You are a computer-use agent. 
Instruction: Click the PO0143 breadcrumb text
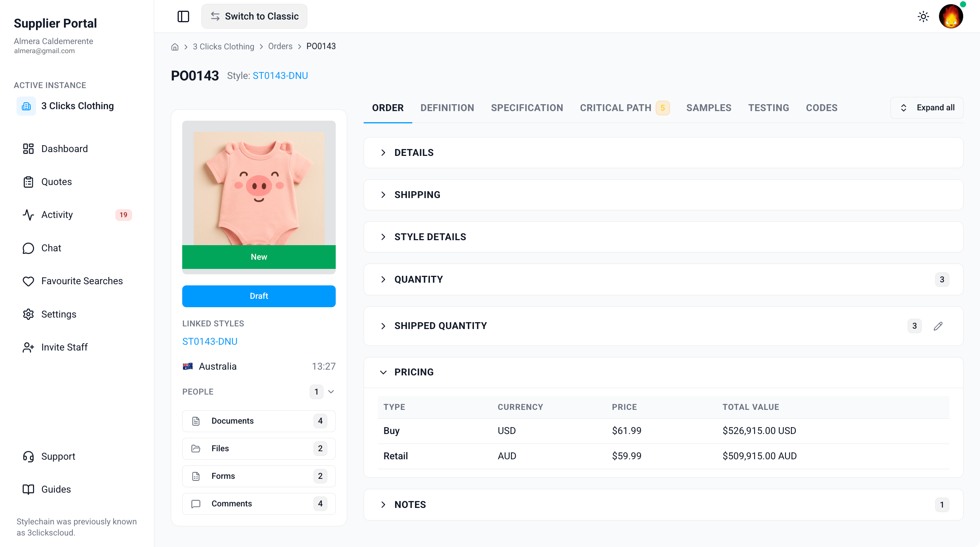(x=321, y=46)
